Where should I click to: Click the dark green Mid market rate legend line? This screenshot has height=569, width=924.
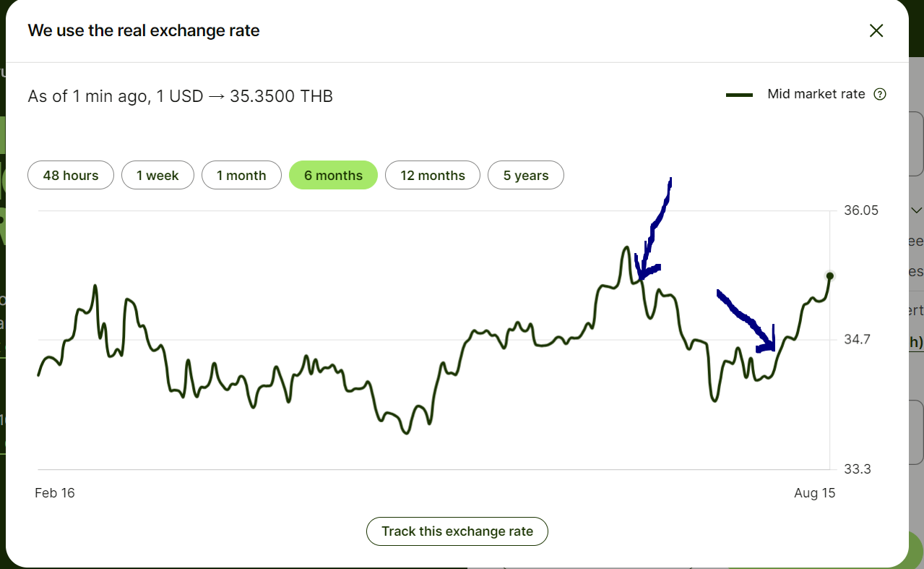(740, 95)
